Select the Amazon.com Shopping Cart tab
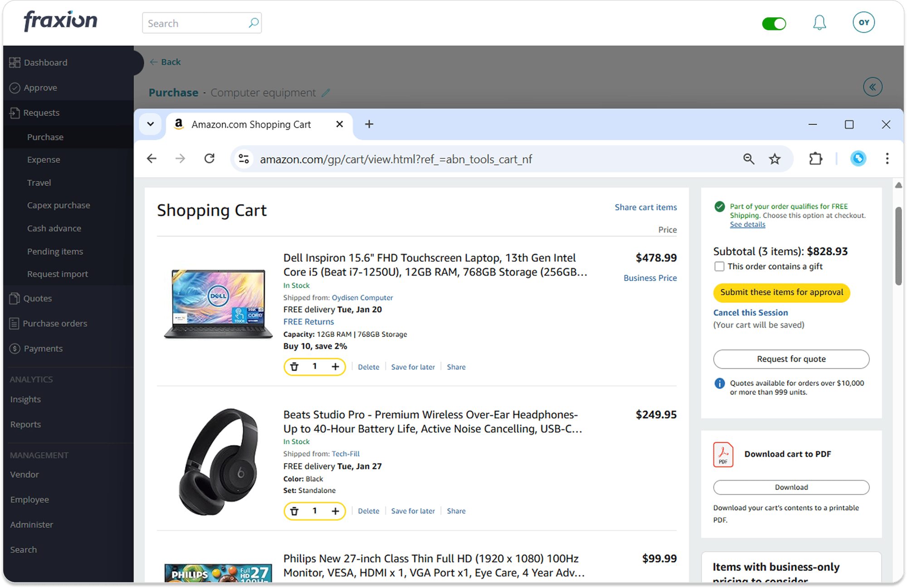 point(251,125)
